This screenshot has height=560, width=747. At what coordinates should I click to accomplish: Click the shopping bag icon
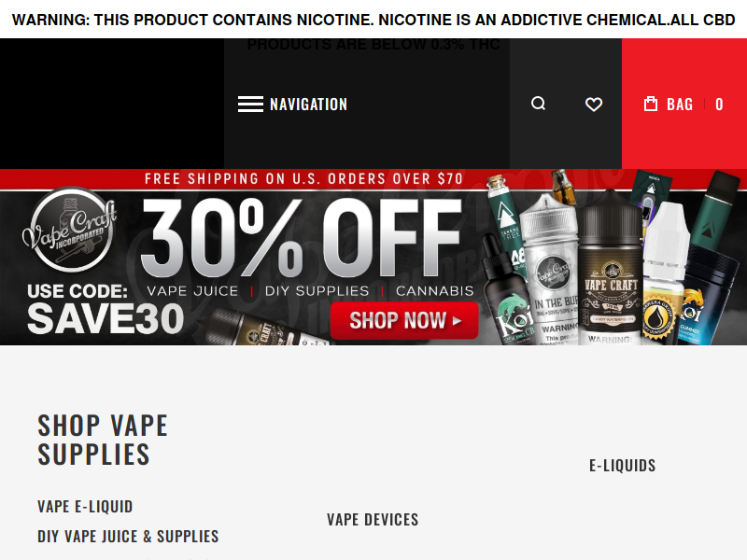point(650,104)
